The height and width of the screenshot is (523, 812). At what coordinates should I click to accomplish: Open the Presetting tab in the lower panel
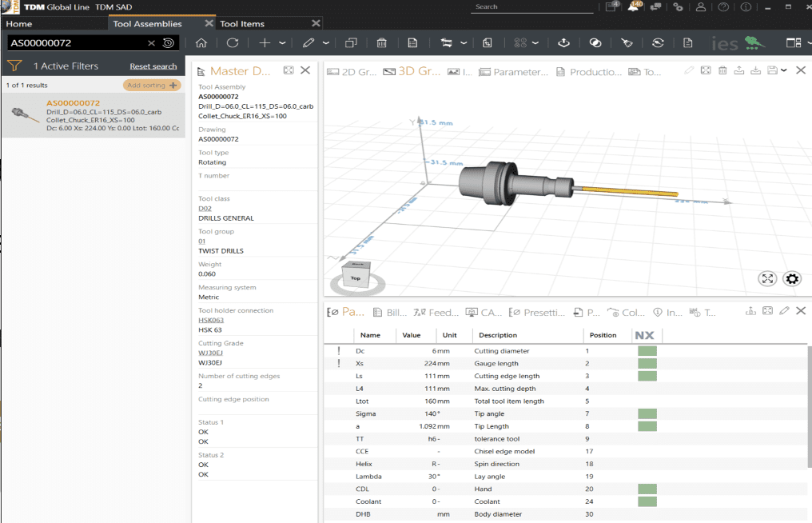point(537,313)
